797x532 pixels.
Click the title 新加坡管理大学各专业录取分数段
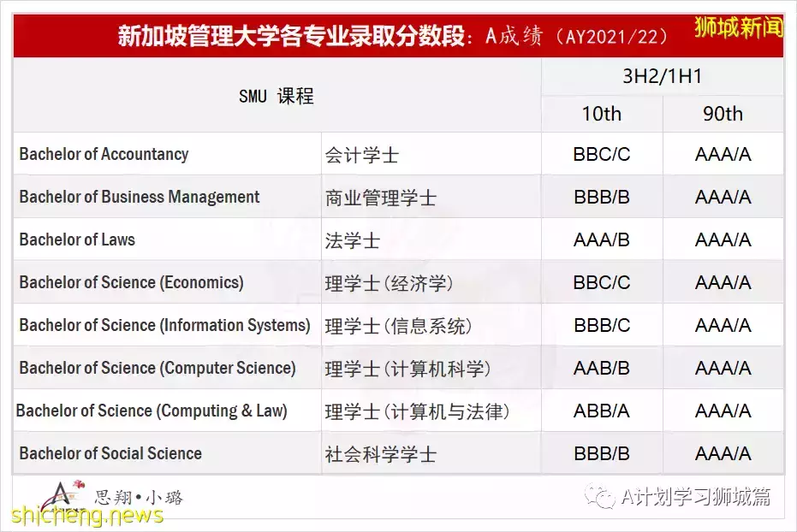(292, 36)
